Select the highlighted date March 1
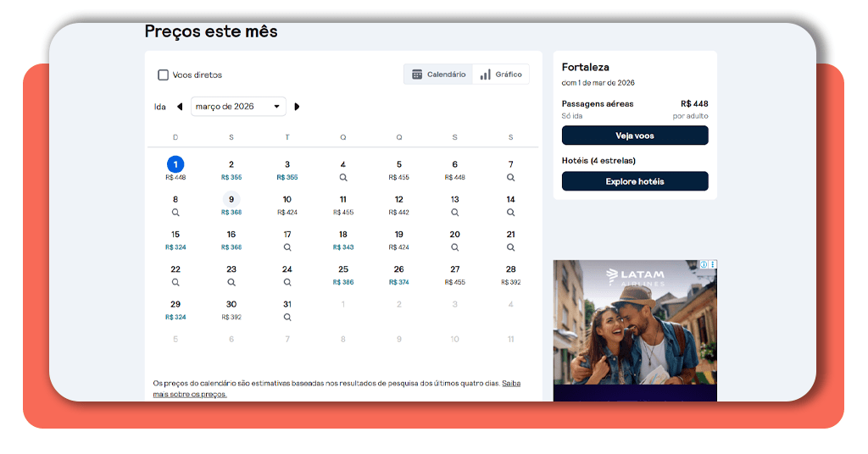Image resolution: width=868 pixels, height=454 pixels. tap(175, 164)
